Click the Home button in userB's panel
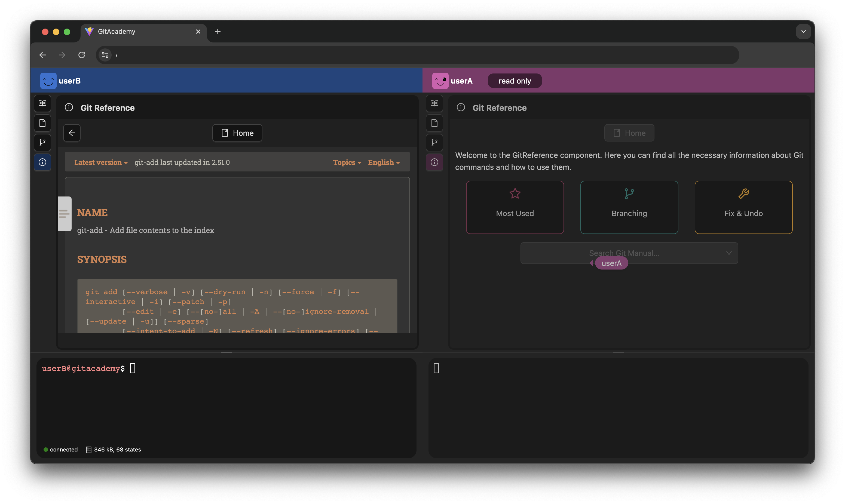The height and width of the screenshot is (504, 845). click(x=237, y=133)
